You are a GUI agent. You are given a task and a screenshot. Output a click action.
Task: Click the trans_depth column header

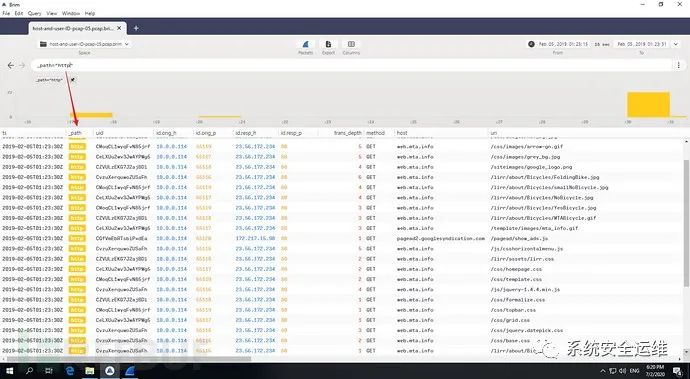pos(347,132)
